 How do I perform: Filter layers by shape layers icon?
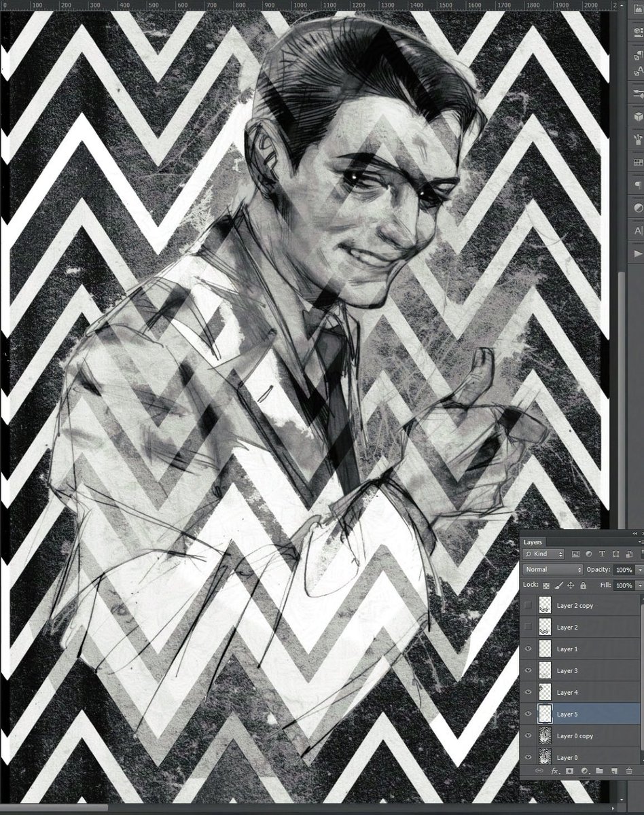[x=615, y=554]
